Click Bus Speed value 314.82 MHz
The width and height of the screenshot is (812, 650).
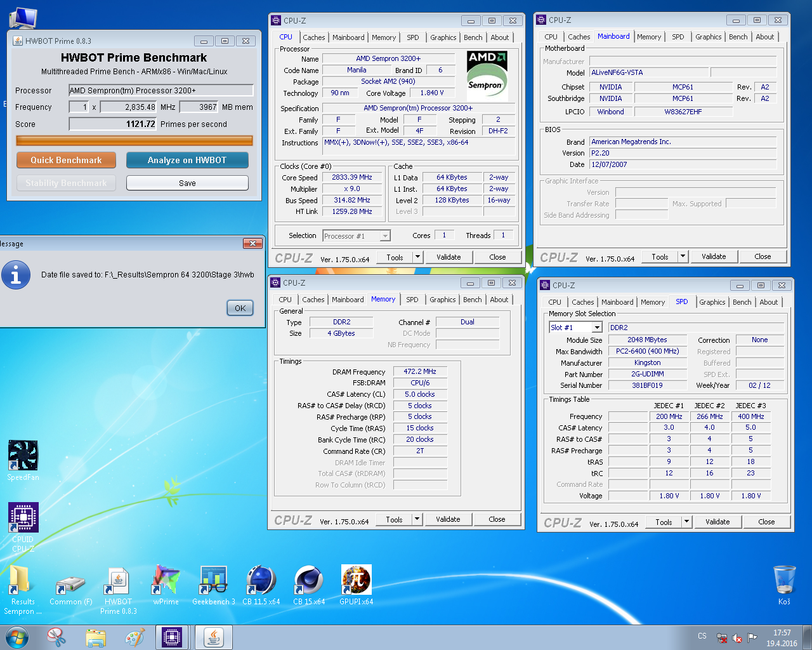[x=352, y=200]
